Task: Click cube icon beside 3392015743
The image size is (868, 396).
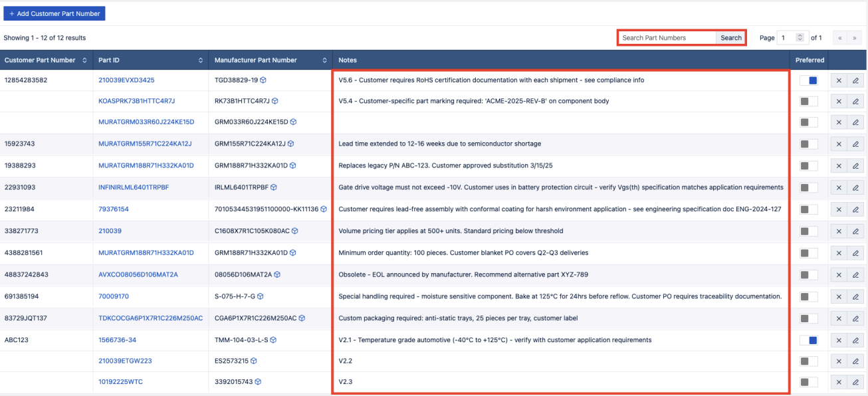Action: [x=259, y=382]
